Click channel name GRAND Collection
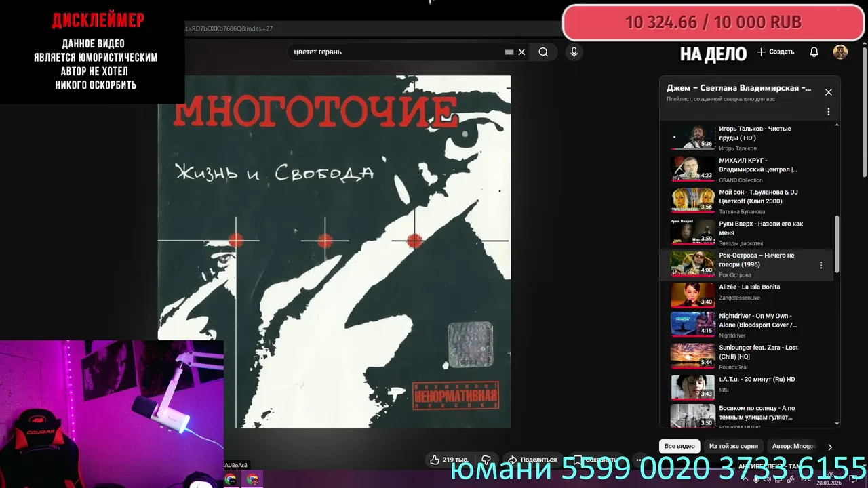This screenshot has height=488, width=868. pyautogui.click(x=741, y=180)
